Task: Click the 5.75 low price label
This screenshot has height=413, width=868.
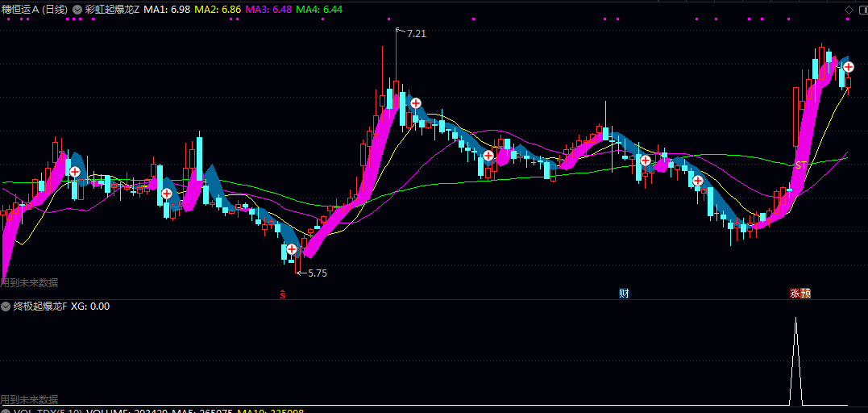Action: click(x=318, y=273)
